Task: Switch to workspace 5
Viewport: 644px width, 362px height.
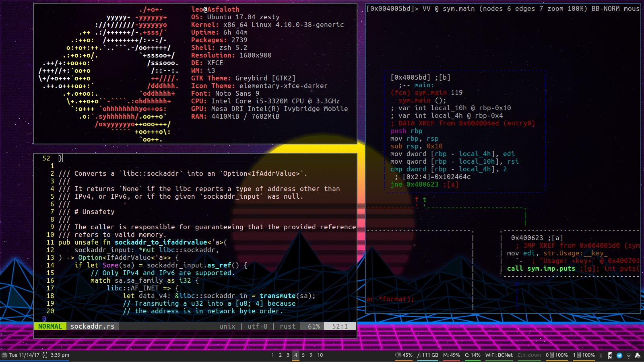Action: pyautogui.click(x=302, y=355)
